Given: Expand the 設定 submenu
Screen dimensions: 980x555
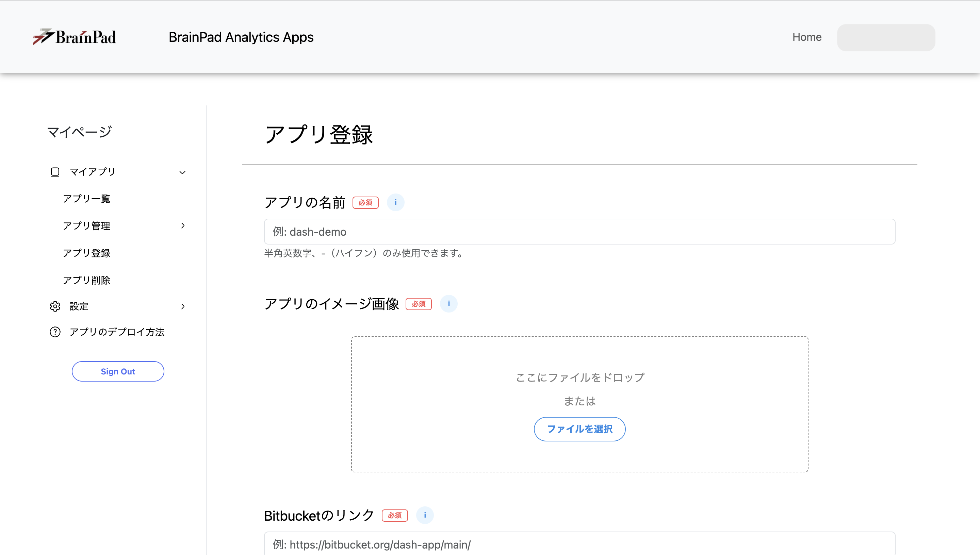Looking at the screenshot, I should (183, 306).
